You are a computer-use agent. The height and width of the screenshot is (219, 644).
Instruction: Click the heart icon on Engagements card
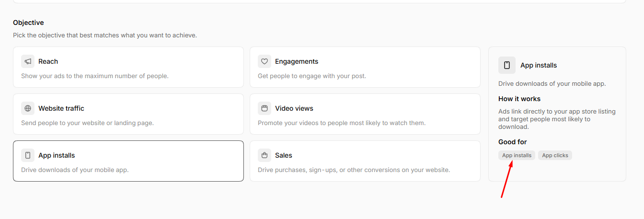[264, 61]
